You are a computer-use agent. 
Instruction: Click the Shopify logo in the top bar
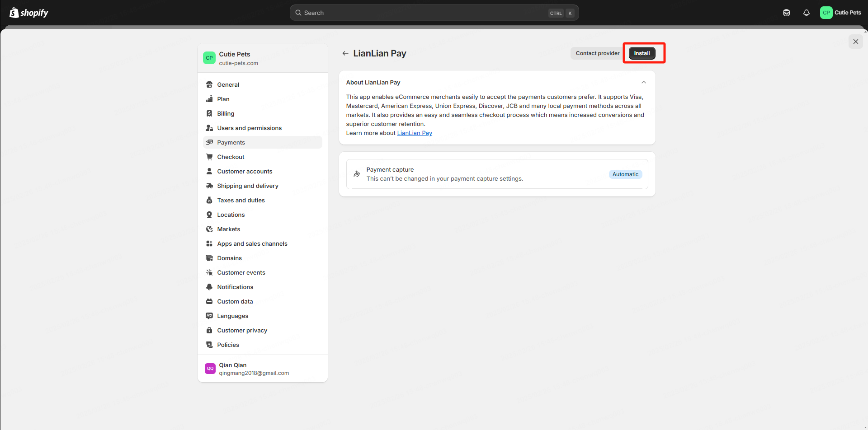(29, 13)
